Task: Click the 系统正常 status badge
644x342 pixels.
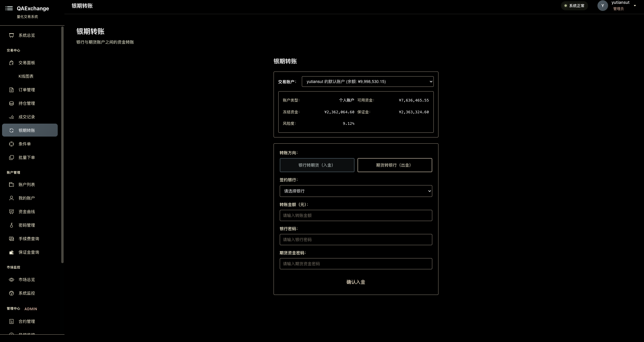Action: tap(574, 6)
